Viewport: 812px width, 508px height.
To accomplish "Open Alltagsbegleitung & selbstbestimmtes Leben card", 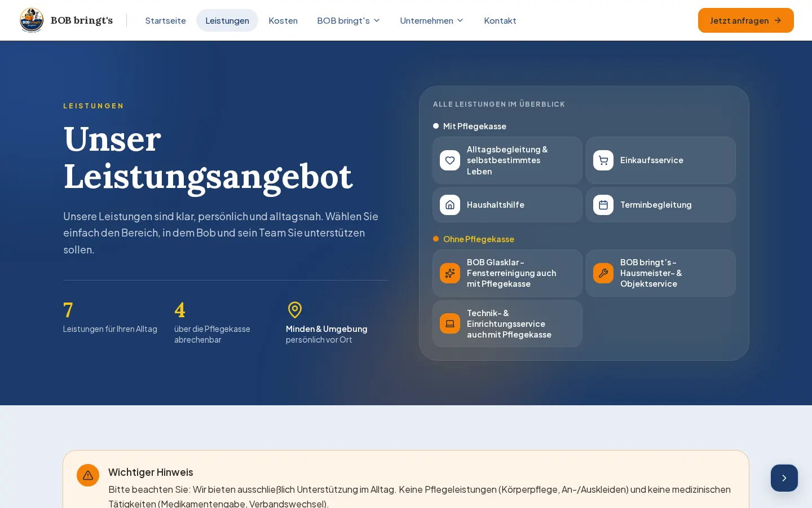I will tap(507, 160).
